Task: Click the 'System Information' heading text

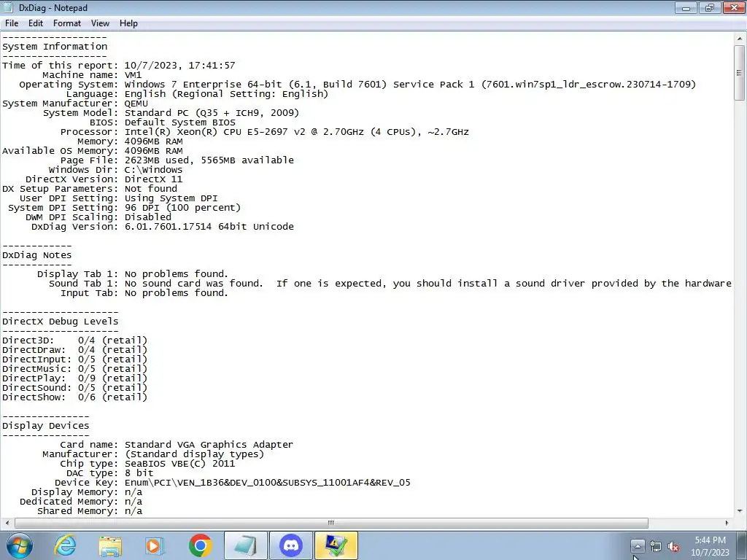Action: click(x=55, y=46)
